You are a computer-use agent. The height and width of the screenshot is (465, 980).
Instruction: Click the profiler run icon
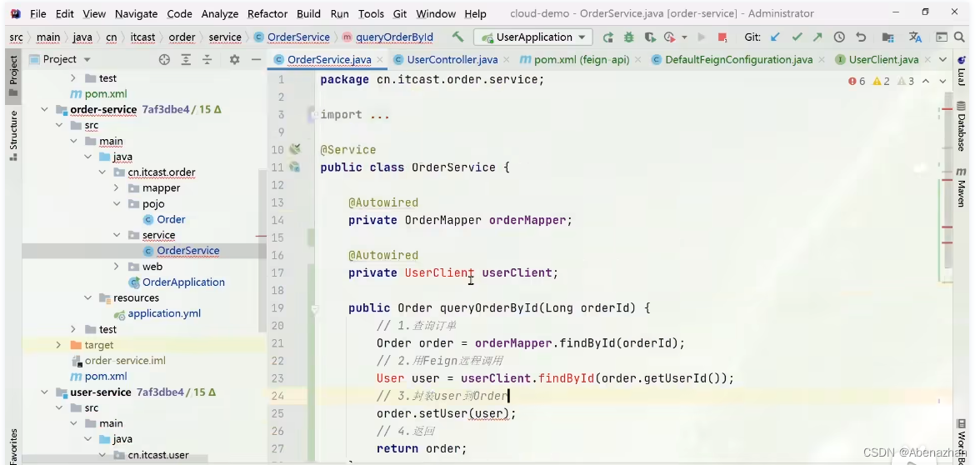670,37
